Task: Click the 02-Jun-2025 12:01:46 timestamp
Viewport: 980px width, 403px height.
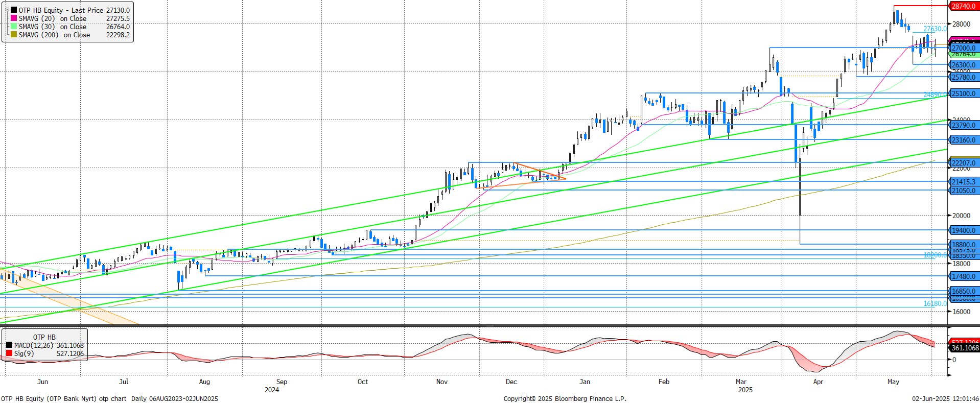Action: (946, 398)
